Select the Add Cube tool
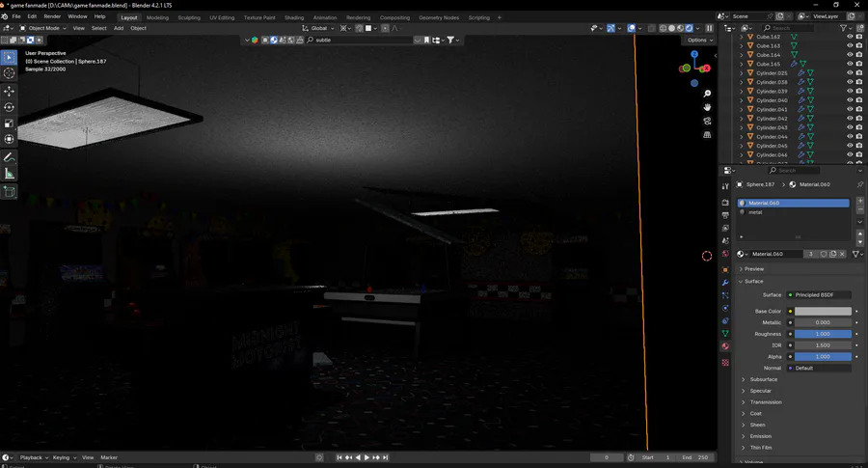Image resolution: width=868 pixels, height=468 pixels. click(x=9, y=192)
